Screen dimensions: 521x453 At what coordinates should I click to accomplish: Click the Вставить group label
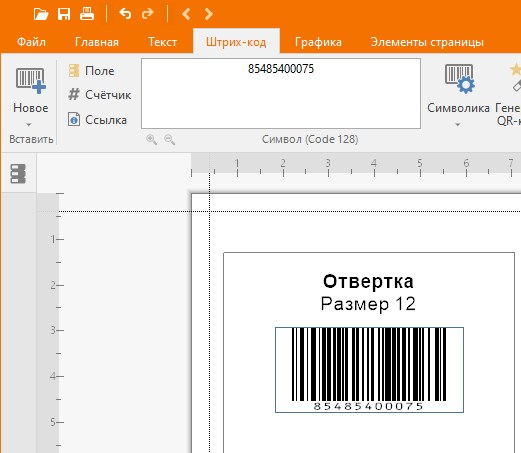[x=31, y=139]
